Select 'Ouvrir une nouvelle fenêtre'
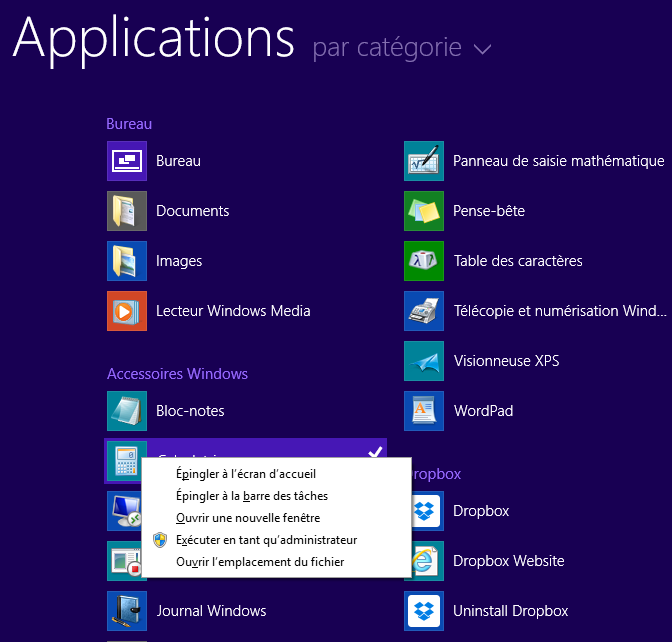Image resolution: width=672 pixels, height=642 pixels. tap(276, 518)
